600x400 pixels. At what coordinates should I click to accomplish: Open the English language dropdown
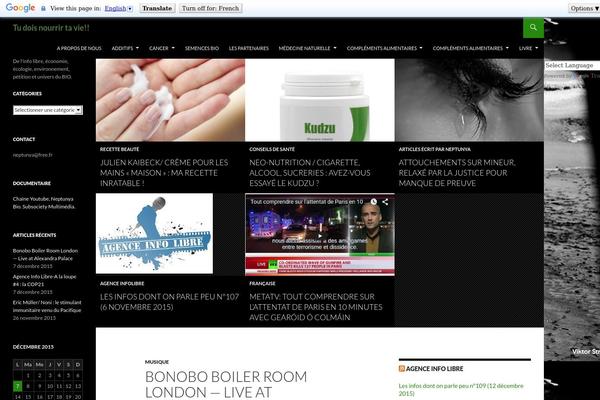click(x=119, y=8)
